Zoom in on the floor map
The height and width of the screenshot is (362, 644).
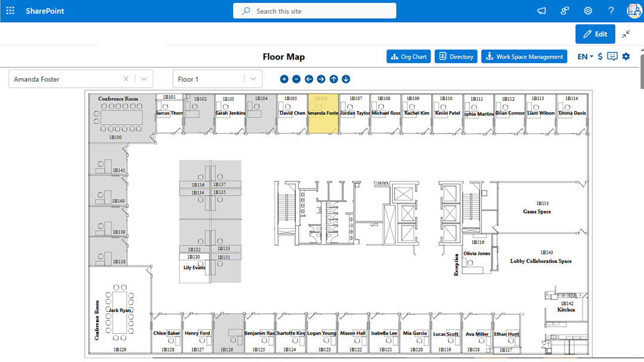284,78
